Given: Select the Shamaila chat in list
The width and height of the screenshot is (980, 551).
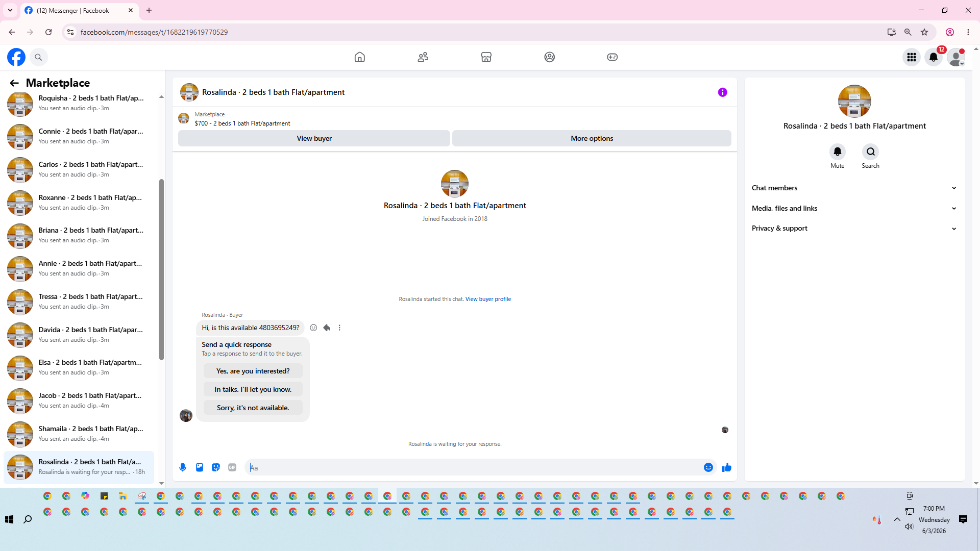Looking at the screenshot, I should (x=79, y=434).
